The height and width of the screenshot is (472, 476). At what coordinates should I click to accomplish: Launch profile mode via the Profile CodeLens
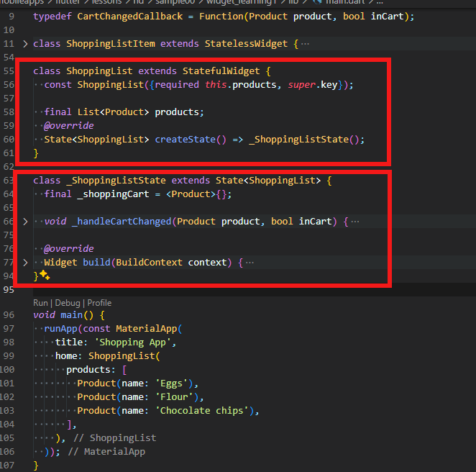[x=99, y=303]
